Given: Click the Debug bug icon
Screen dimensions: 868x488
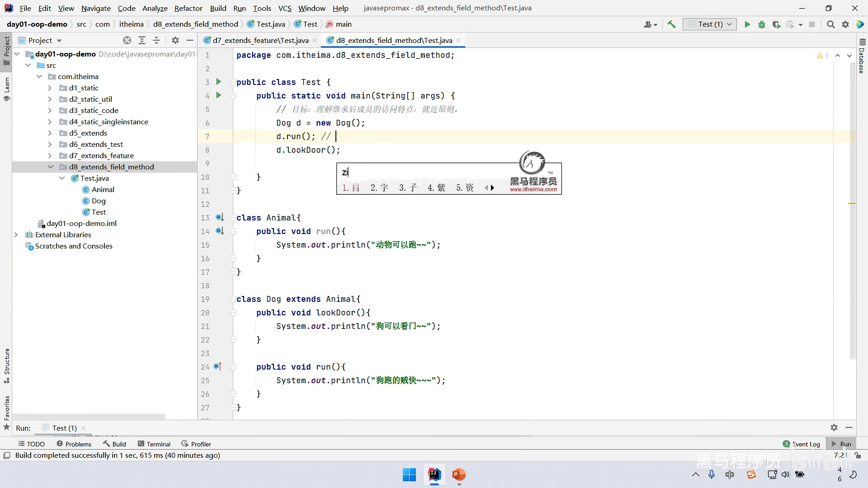Looking at the screenshot, I should [x=762, y=24].
